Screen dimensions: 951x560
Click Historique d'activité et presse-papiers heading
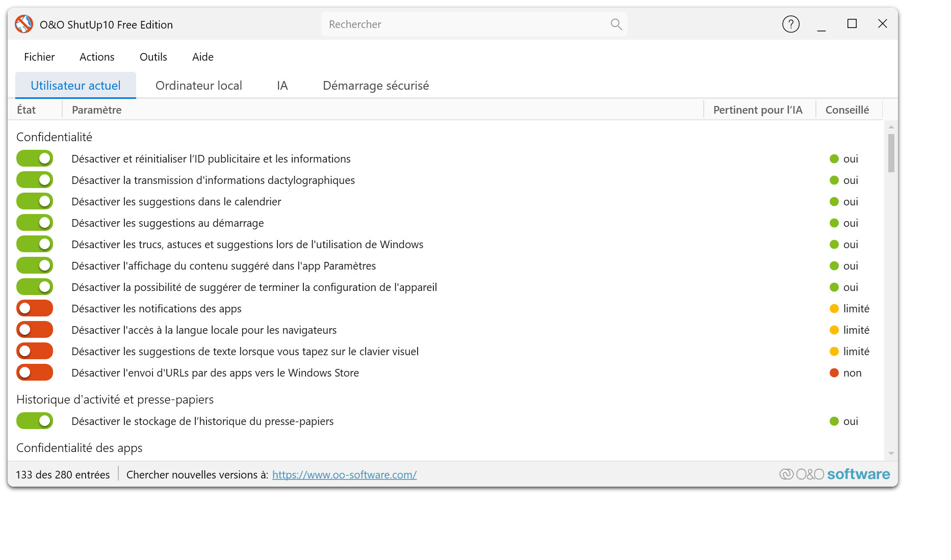pyautogui.click(x=115, y=399)
